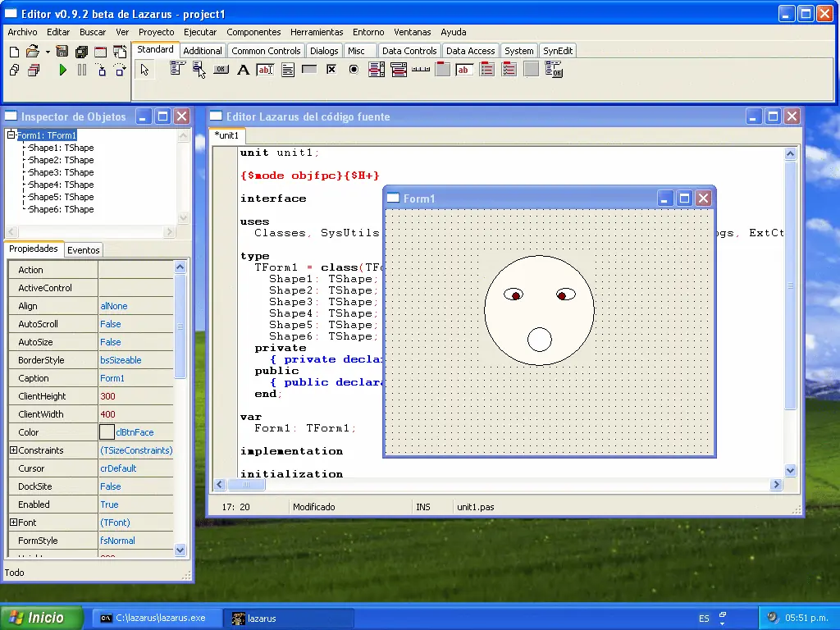Select Shape3: TShape in object tree
Screen dimensions: 840x630
[61, 172]
